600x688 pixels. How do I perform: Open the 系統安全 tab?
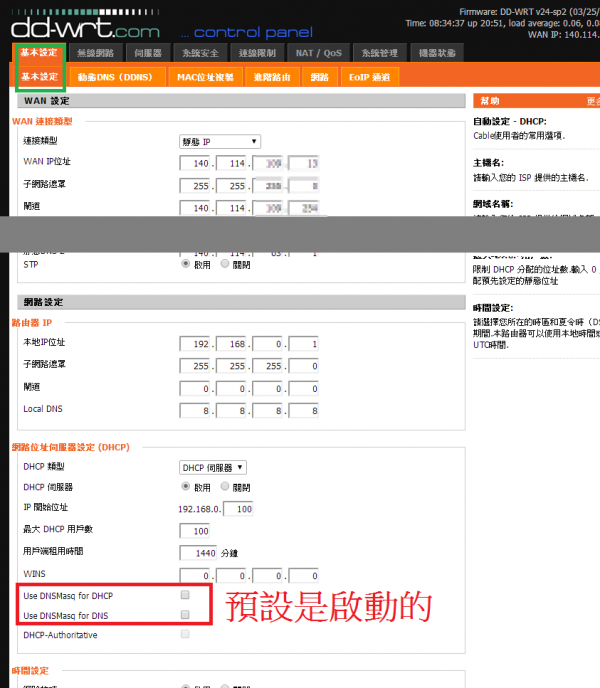tap(200, 52)
